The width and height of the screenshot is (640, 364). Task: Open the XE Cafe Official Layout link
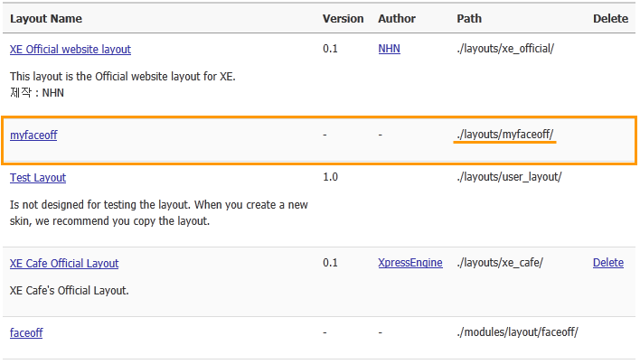point(64,263)
